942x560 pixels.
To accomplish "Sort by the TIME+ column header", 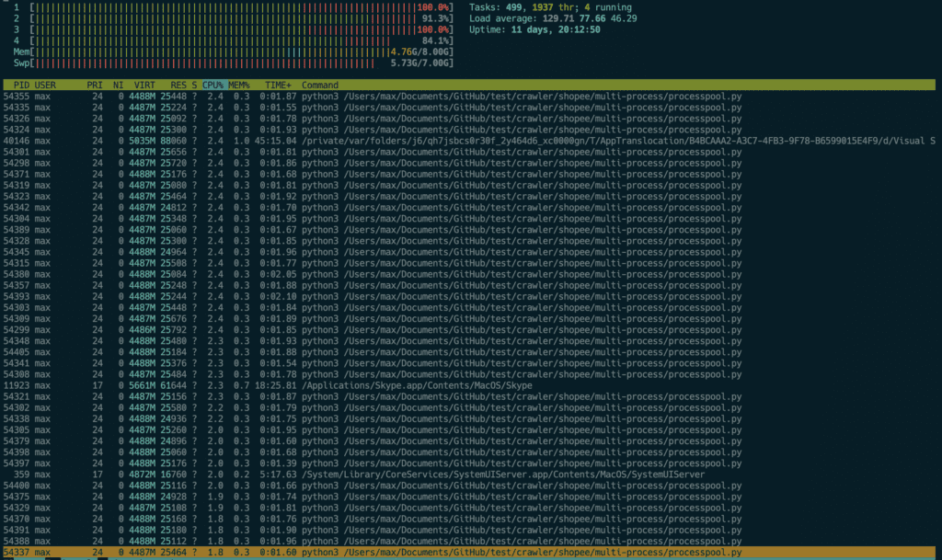I will click(278, 86).
